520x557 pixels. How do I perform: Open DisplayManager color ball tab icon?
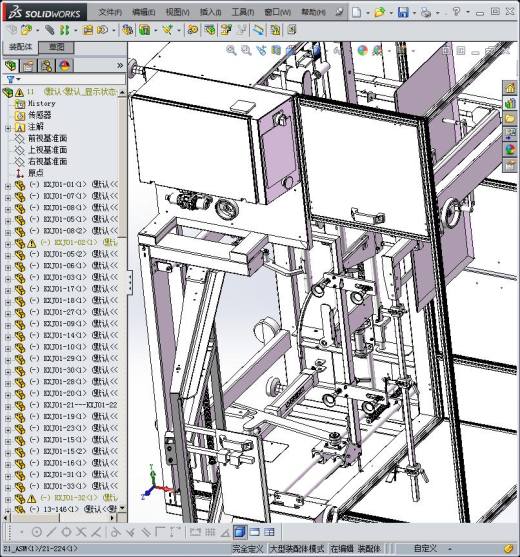tap(64, 66)
